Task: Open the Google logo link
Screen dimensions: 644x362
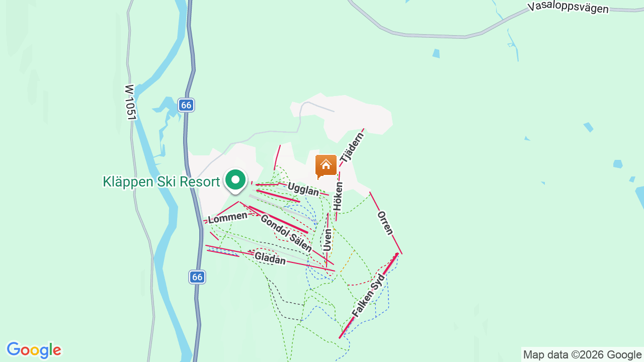Action: (34, 350)
